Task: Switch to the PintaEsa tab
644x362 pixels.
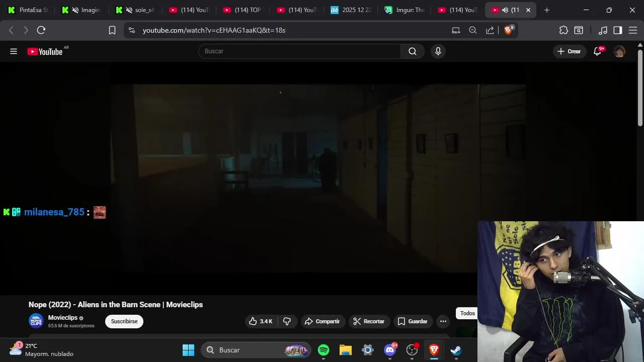Action: (x=28, y=10)
